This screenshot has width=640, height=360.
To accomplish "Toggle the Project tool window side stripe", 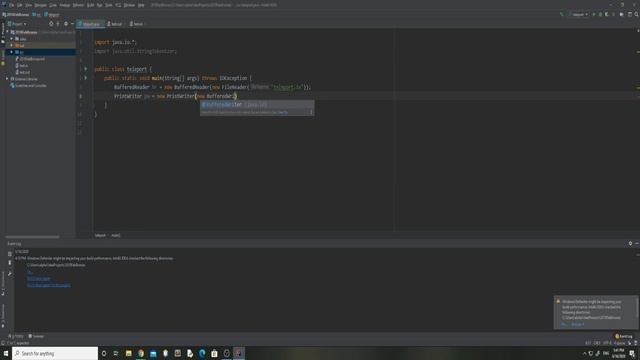I will tap(2, 33).
